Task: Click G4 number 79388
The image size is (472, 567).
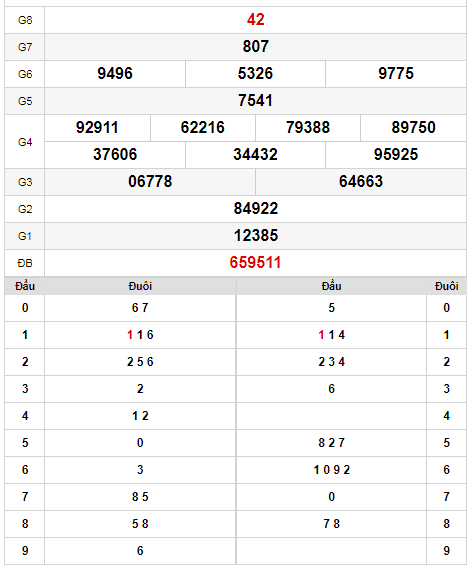Action: pyautogui.click(x=308, y=128)
